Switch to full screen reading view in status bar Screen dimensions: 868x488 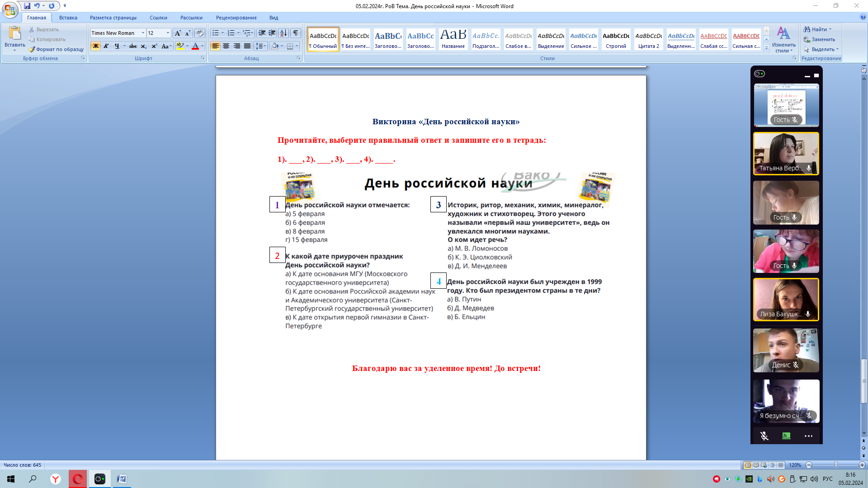click(756, 465)
